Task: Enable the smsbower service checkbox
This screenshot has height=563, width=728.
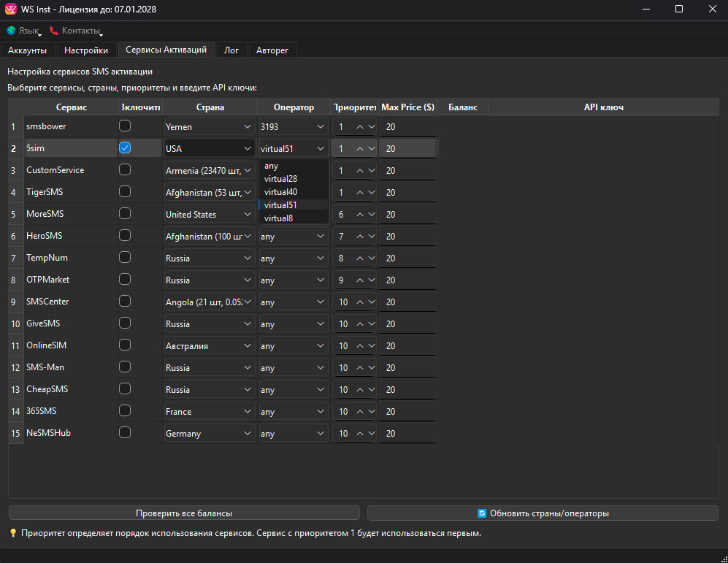Action: [125, 126]
